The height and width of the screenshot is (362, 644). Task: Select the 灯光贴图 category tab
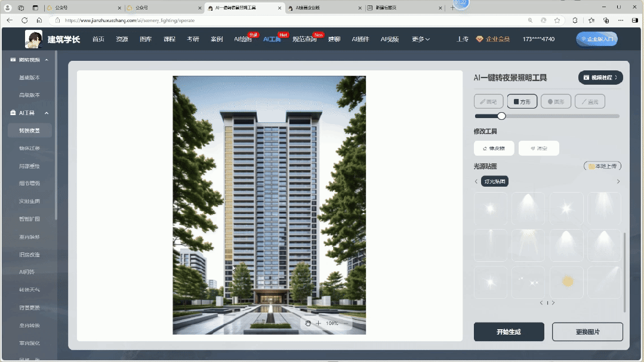coord(495,181)
